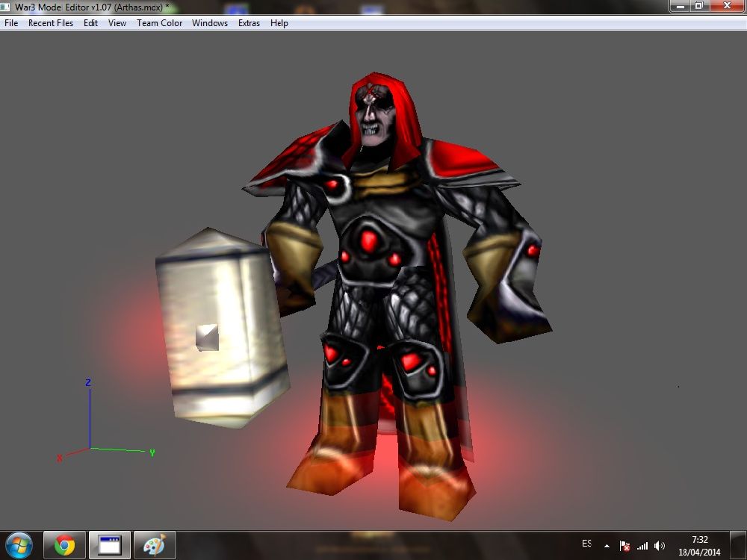The width and height of the screenshot is (747, 560).
Task: Click the Windows Start button
Action: click(19, 545)
